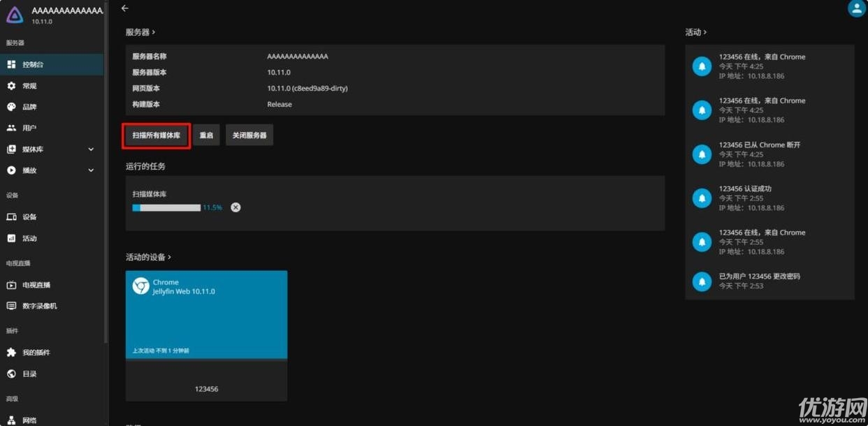Expand the 播放 sidebar section
This screenshot has width=868, height=426.
(x=91, y=170)
